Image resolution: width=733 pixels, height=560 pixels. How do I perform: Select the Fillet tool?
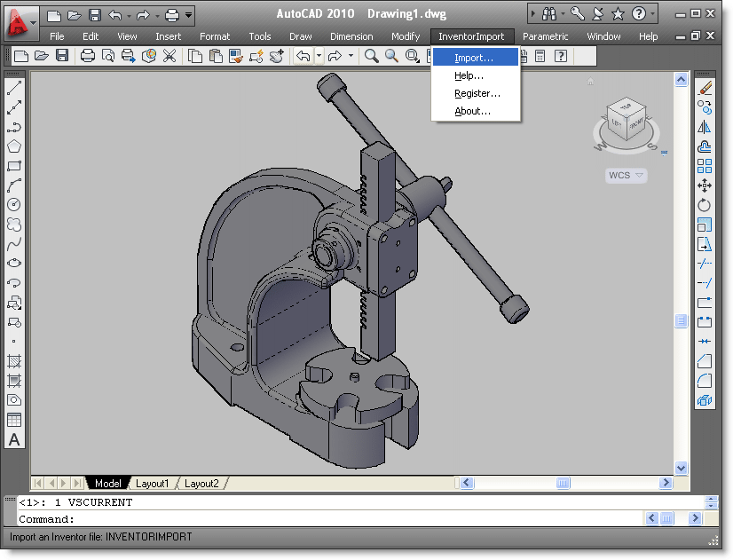(705, 381)
